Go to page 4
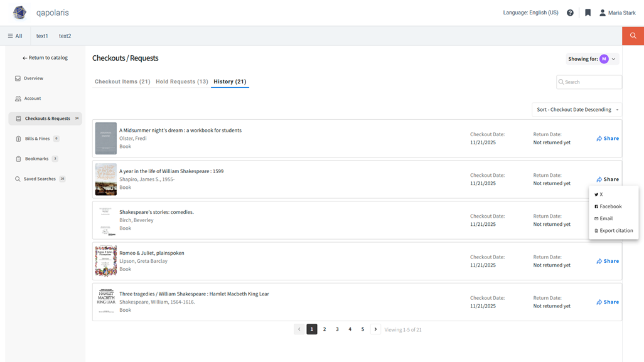The height and width of the screenshot is (362, 644). click(x=350, y=329)
